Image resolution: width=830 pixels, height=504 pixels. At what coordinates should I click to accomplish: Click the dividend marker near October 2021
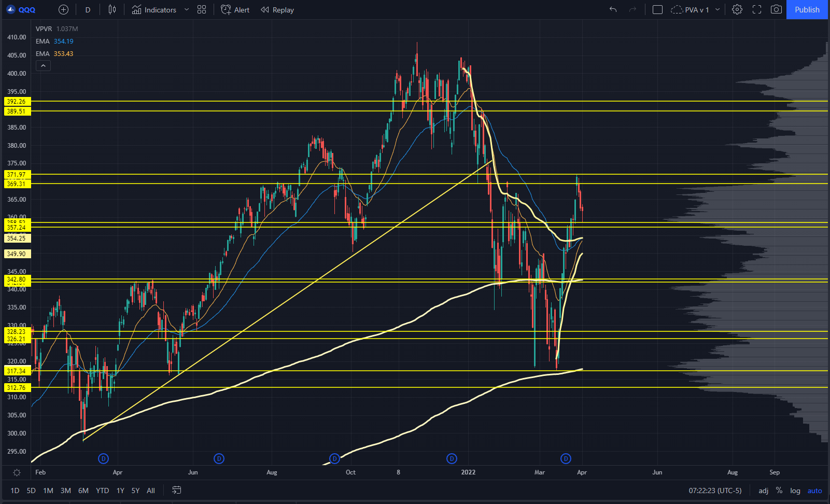coord(334,458)
